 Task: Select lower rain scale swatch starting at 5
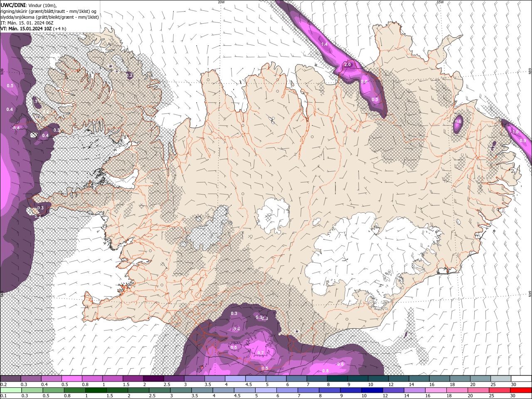click(x=266, y=390)
